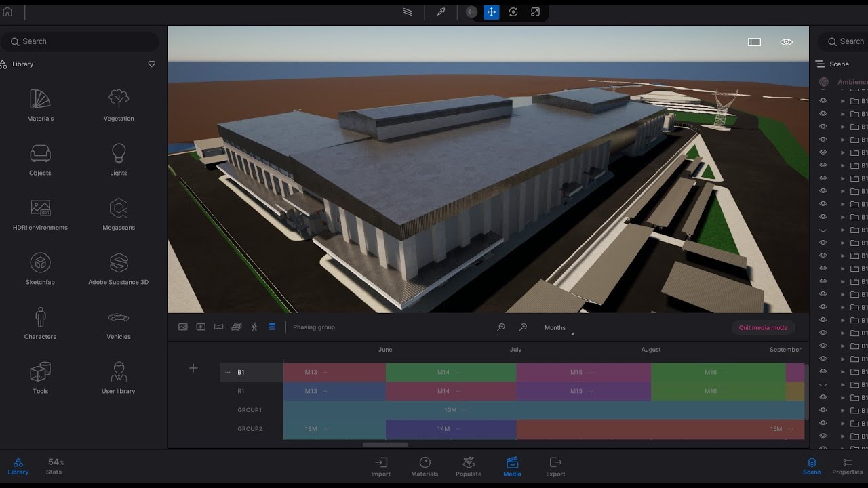Image resolution: width=868 pixels, height=488 pixels.
Task: Activate the Translate move gizmo tool
Action: [x=492, y=12]
